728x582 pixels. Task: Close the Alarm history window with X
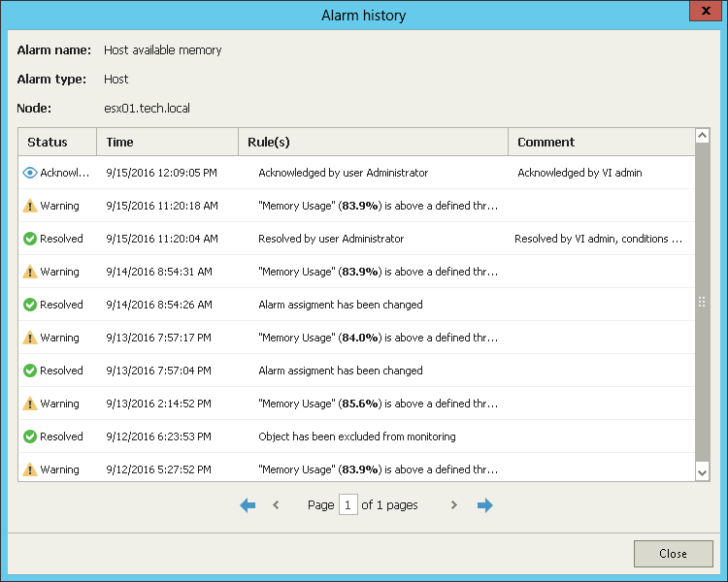click(x=706, y=11)
